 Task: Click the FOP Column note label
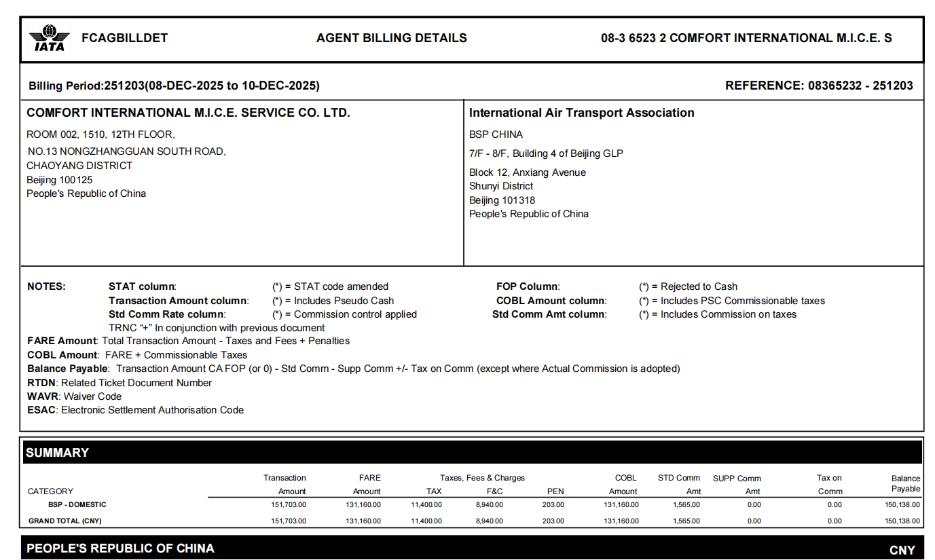[x=528, y=286]
